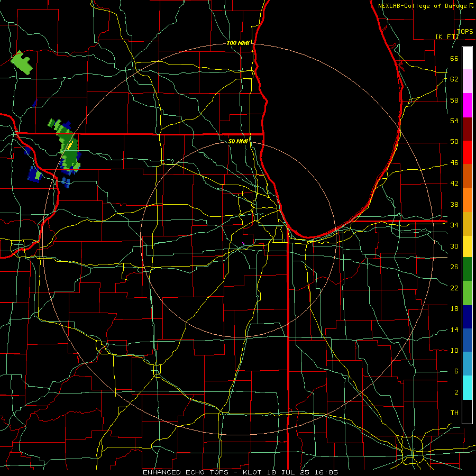Click the '66' legend value

[454, 59]
